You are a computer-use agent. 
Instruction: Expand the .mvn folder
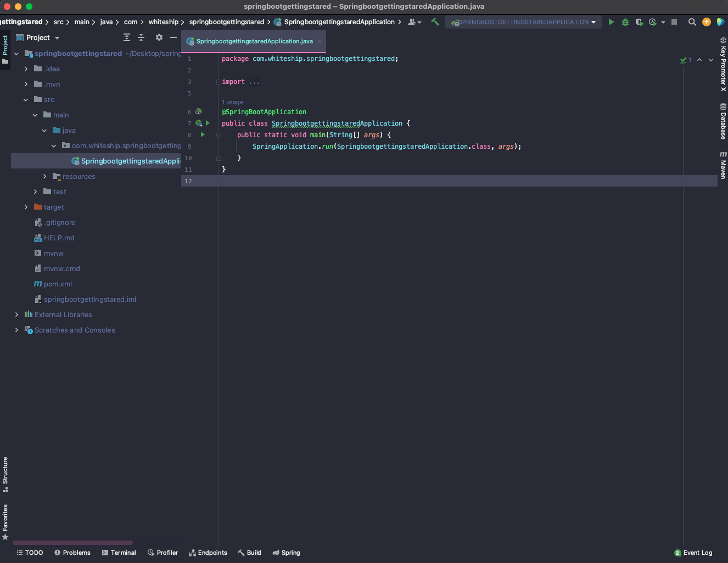click(x=26, y=84)
